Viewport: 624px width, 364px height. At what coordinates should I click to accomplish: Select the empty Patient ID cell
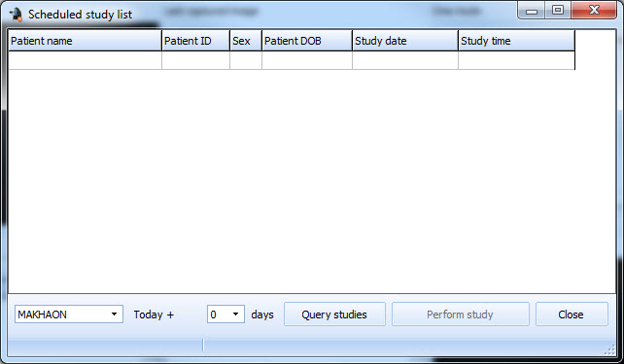click(x=195, y=60)
